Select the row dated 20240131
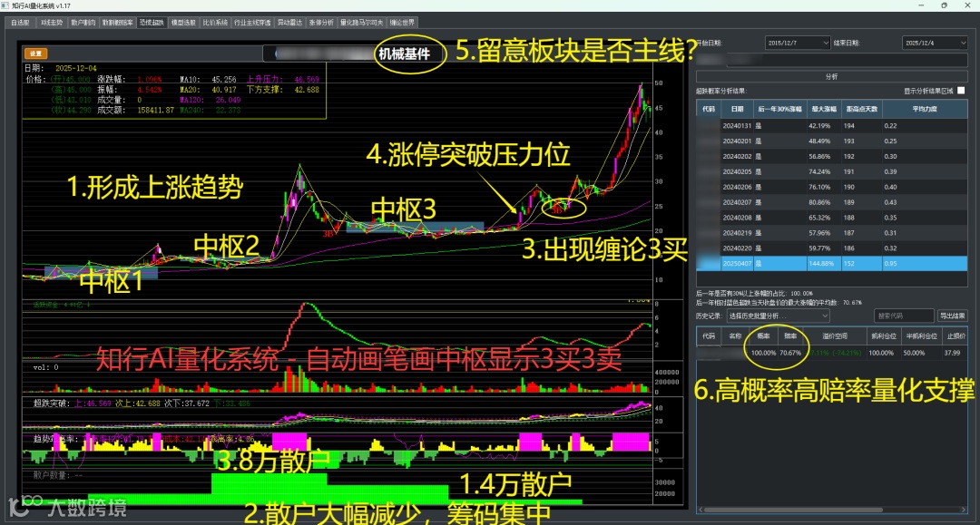Screen dimensions: 980x525 (x=831, y=125)
